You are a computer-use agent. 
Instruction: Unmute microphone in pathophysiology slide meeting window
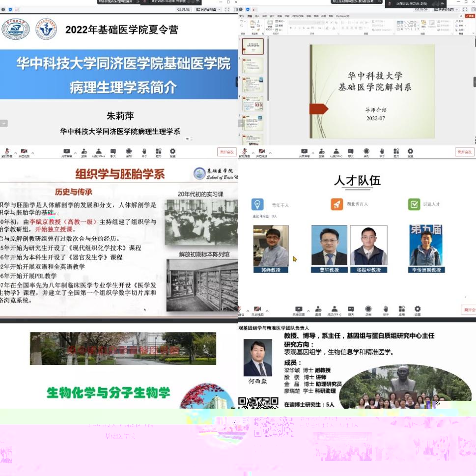(7, 153)
